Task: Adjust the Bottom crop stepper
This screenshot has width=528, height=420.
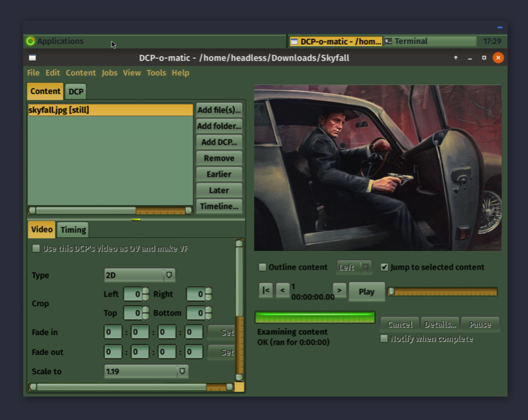Action: point(209,313)
